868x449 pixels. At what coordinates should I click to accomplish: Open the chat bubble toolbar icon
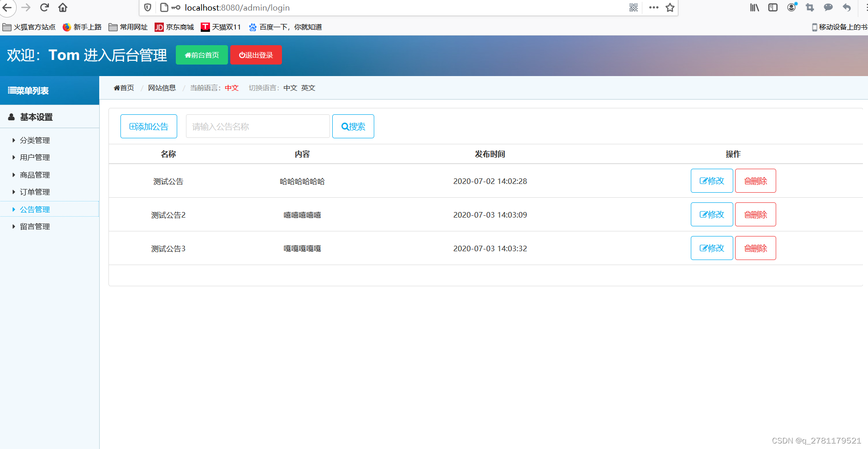point(828,7)
